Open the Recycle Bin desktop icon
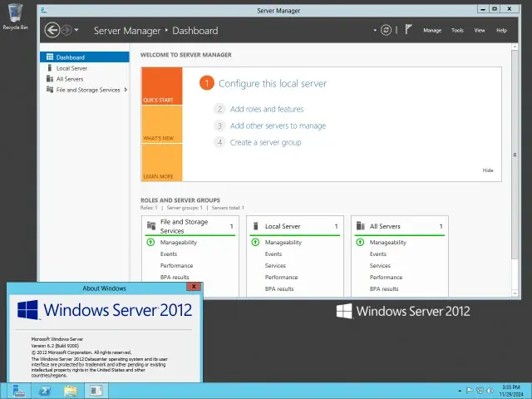532x399 pixels. pos(15,17)
